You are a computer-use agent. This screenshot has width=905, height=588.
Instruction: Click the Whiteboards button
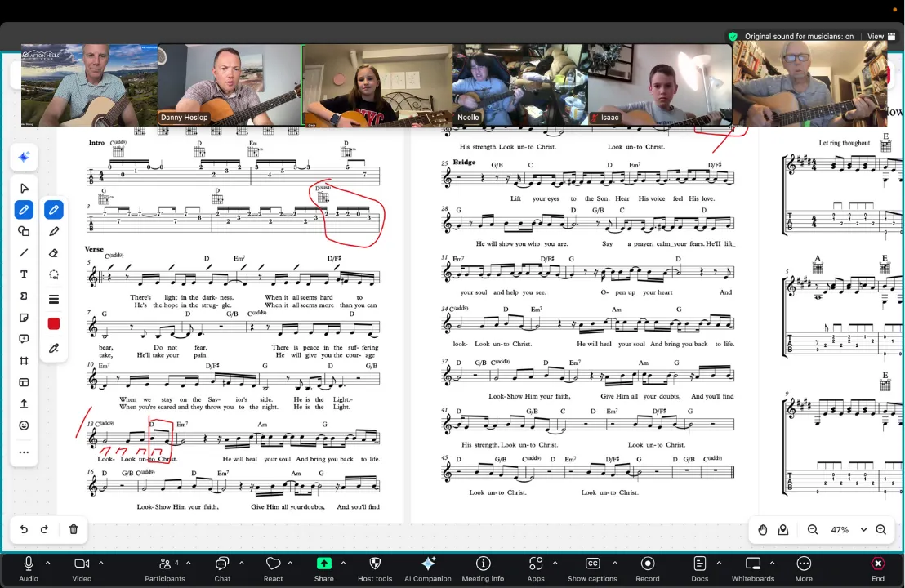point(752,569)
